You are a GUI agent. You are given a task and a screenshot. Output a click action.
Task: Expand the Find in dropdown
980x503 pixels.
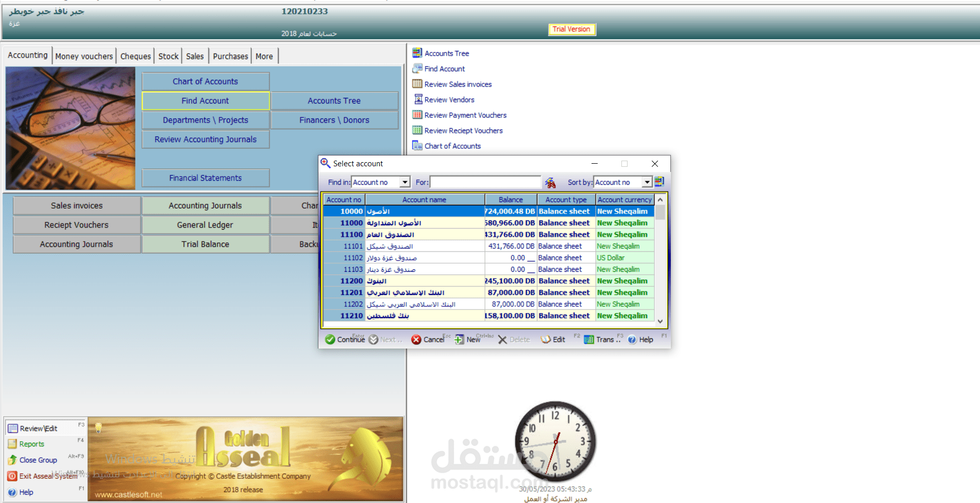(x=405, y=182)
